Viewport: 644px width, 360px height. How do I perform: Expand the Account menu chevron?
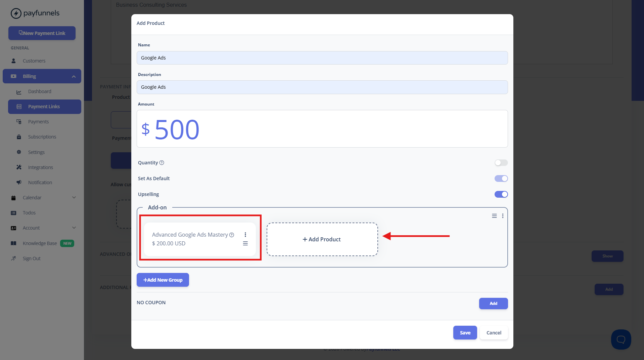[74, 228]
